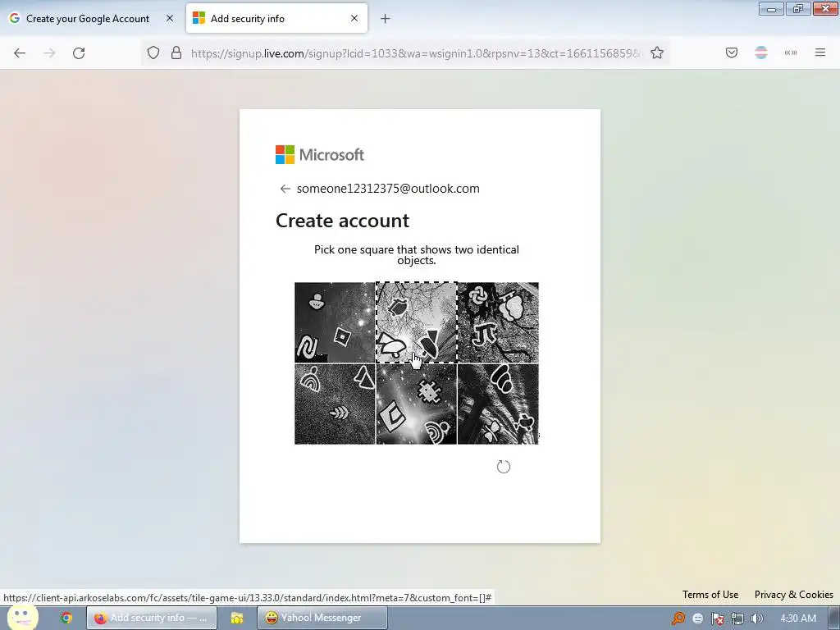
Task: Pick top-left puzzle square
Action: [335, 322]
